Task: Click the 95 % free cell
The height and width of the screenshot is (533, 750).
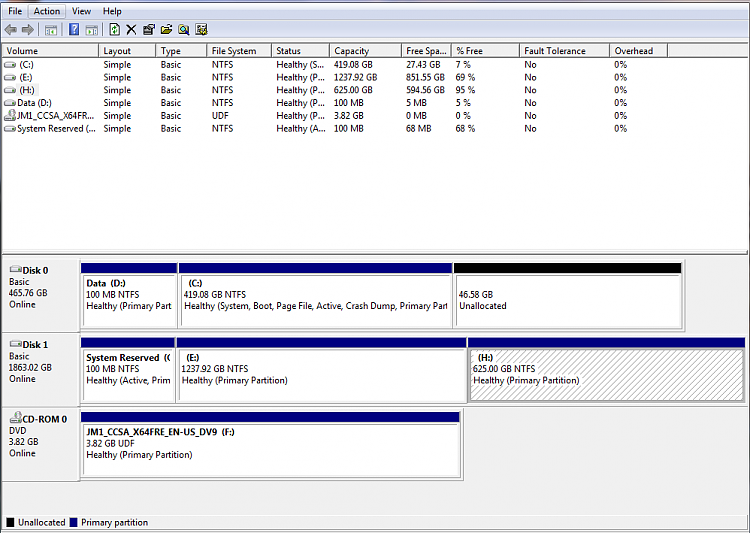Action: pyautogui.click(x=465, y=90)
